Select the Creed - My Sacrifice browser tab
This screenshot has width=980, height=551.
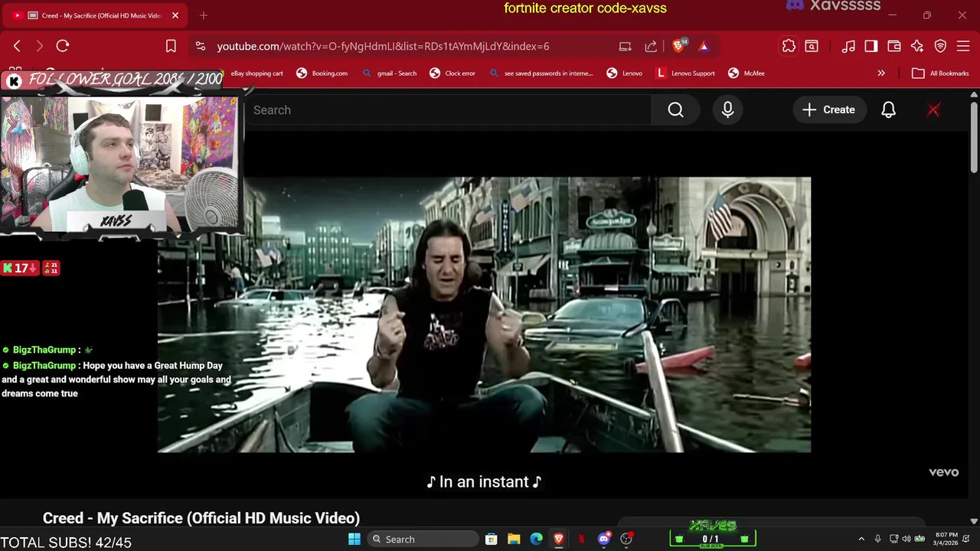pyautogui.click(x=96, y=15)
